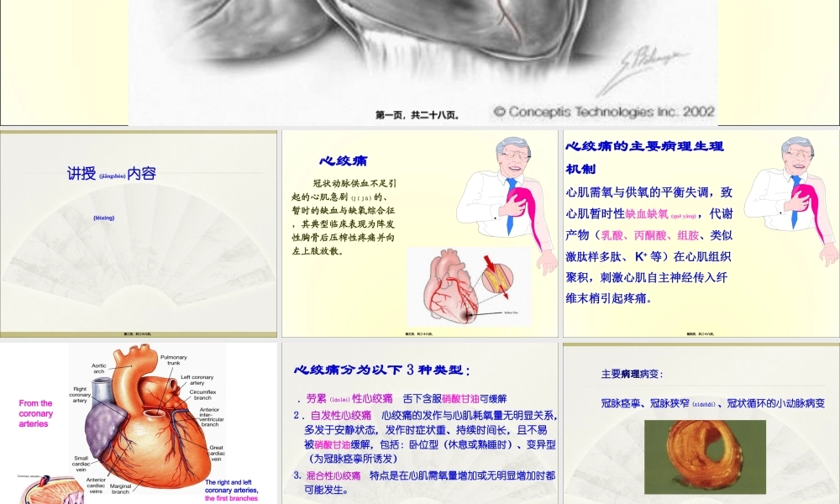The image size is (840, 504).
Task: Click the From the coronary arteries caption
Action: pyautogui.click(x=35, y=413)
